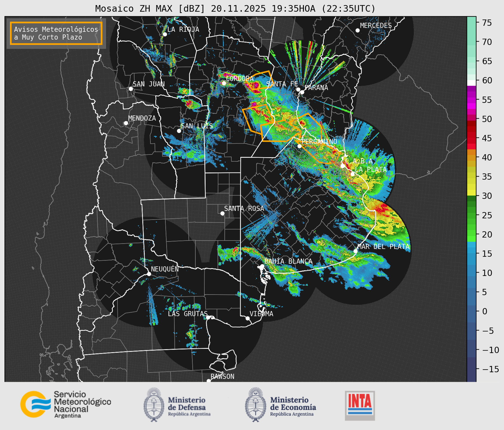Click the PARANA city label
Screen dimensions: 504x430
coord(316,88)
